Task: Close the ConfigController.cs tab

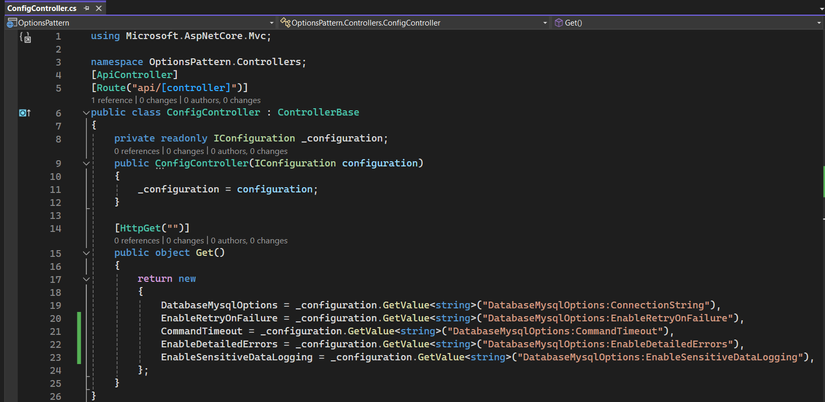Action: [x=100, y=8]
